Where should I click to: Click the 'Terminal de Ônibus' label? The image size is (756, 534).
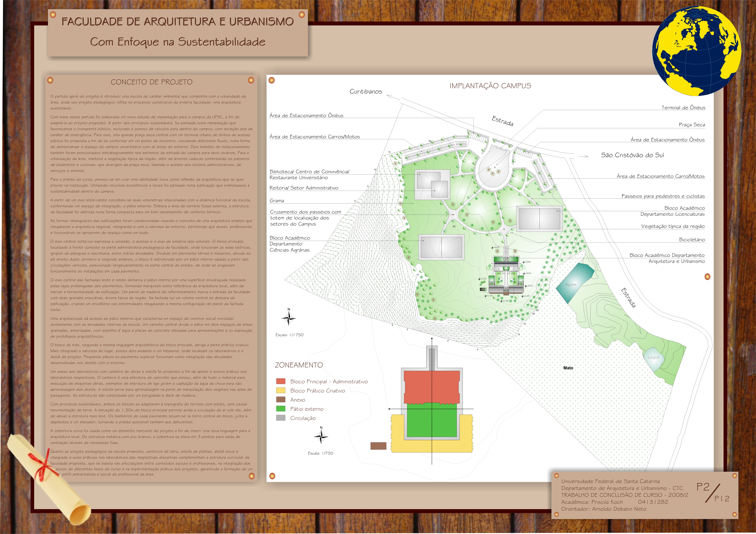click(x=683, y=108)
